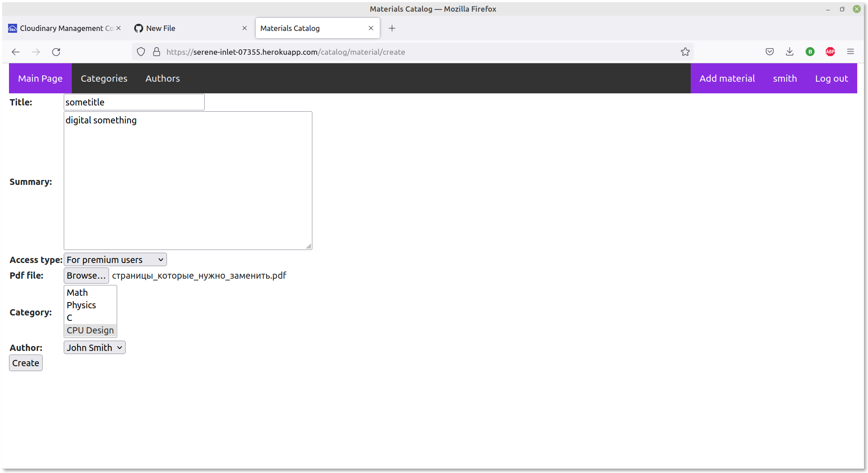
Task: Open the smith user profile link
Action: click(x=785, y=79)
